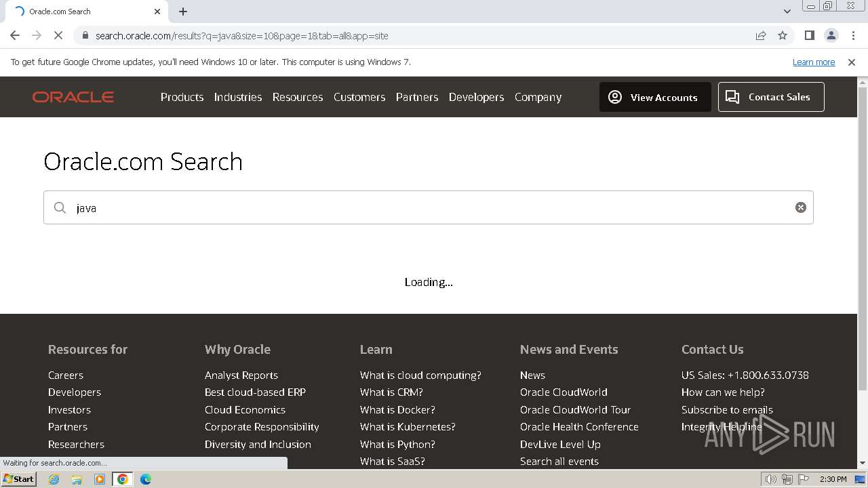868x488 pixels.
Task: Open the Products menu
Action: coord(182,97)
